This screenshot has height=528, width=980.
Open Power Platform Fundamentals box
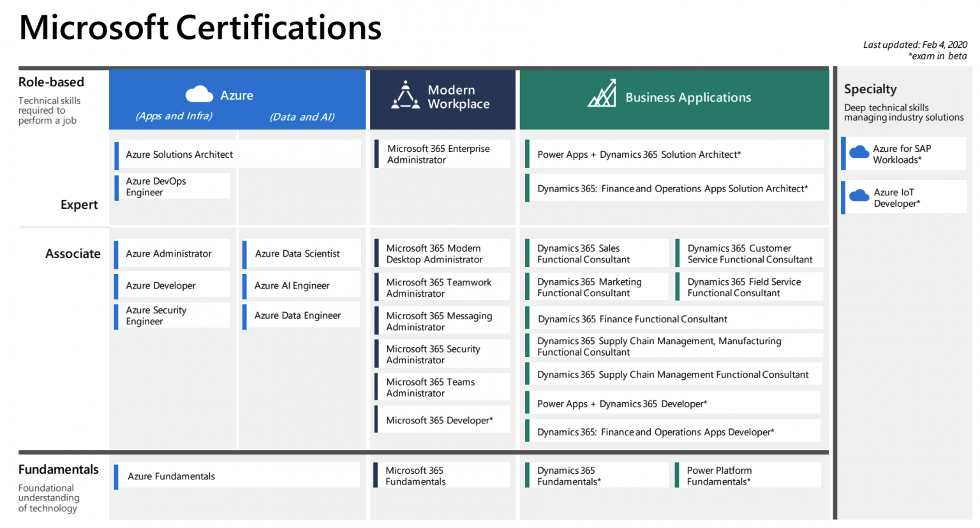point(748,476)
